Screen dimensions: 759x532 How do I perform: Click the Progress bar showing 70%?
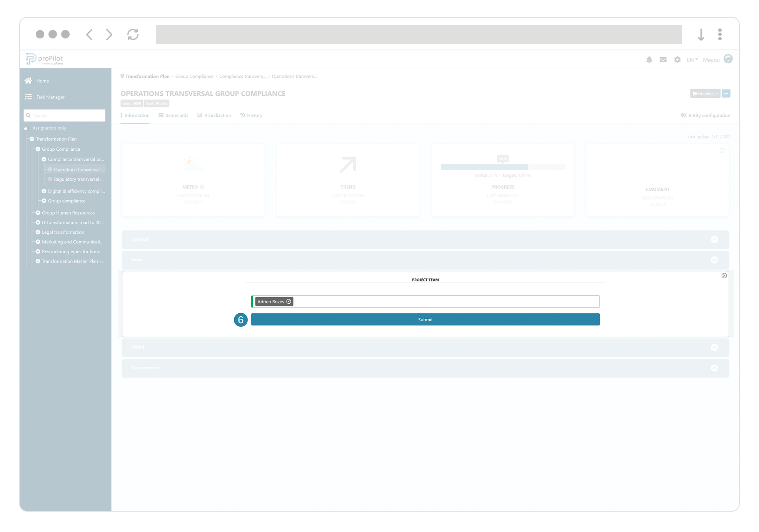(502, 167)
